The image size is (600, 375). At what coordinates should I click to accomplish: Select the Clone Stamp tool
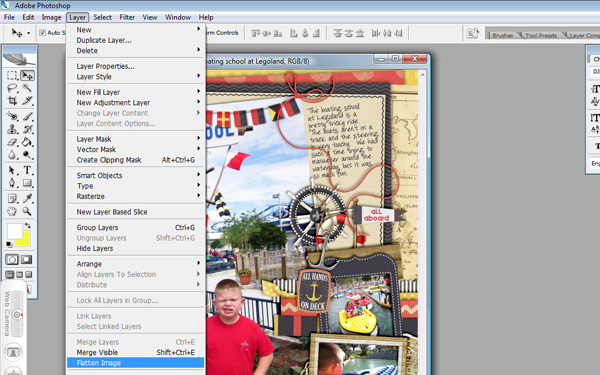(x=12, y=129)
